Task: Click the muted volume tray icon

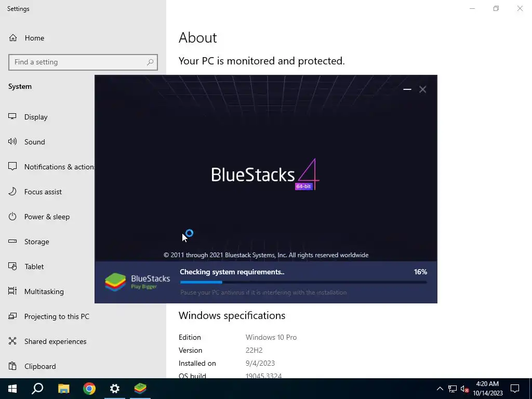Action: [x=464, y=389]
